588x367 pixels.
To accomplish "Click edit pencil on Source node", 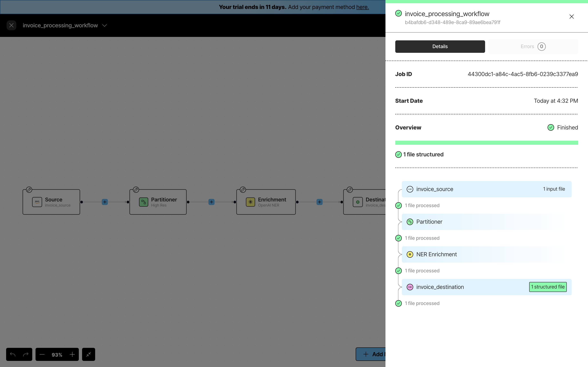I will [29, 190].
